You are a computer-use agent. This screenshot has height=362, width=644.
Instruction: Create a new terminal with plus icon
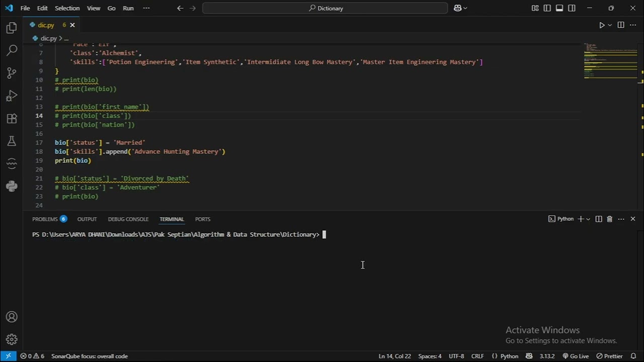click(x=581, y=219)
